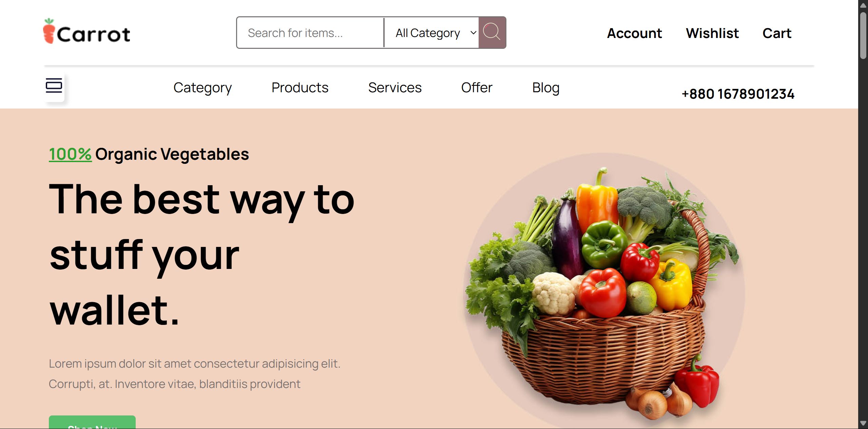Click the magnifying glass search icon
The width and height of the screenshot is (868, 429).
(492, 33)
